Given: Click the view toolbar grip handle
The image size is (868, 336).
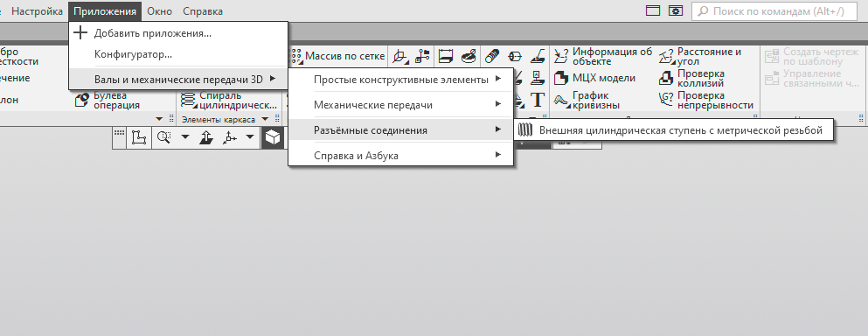Looking at the screenshot, I should (x=119, y=132).
